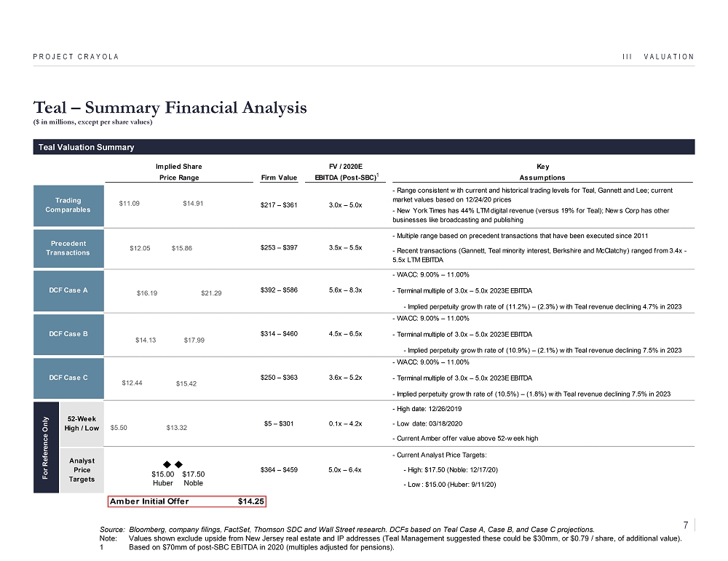Click the Huber analyst target diamond marker
728x561 pixels.
tap(166, 463)
